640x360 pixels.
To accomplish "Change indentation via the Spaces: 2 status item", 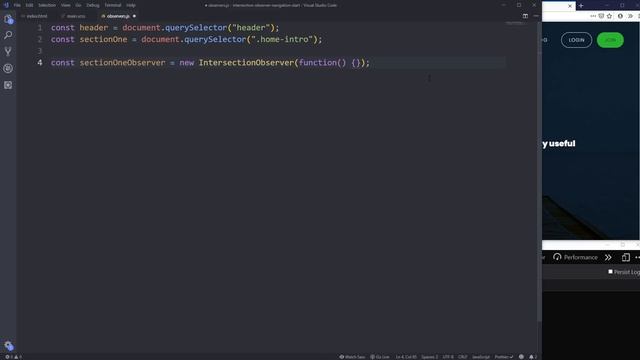I will click(429, 357).
